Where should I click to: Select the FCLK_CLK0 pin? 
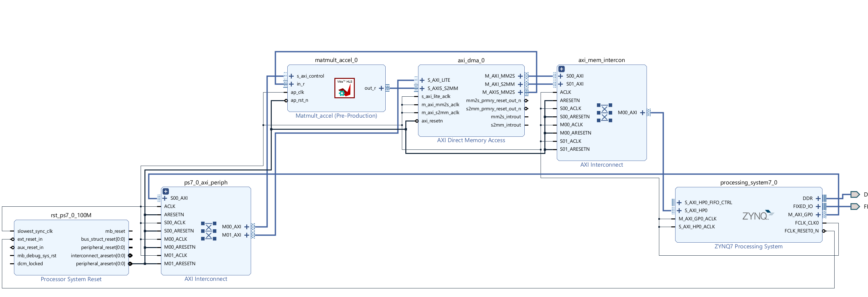tap(807, 223)
